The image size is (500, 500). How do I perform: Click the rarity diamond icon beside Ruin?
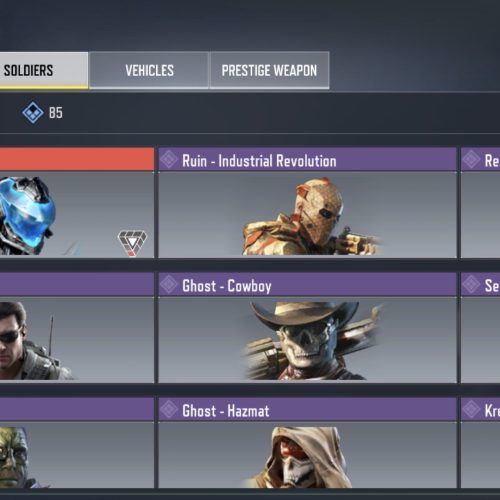point(169,159)
